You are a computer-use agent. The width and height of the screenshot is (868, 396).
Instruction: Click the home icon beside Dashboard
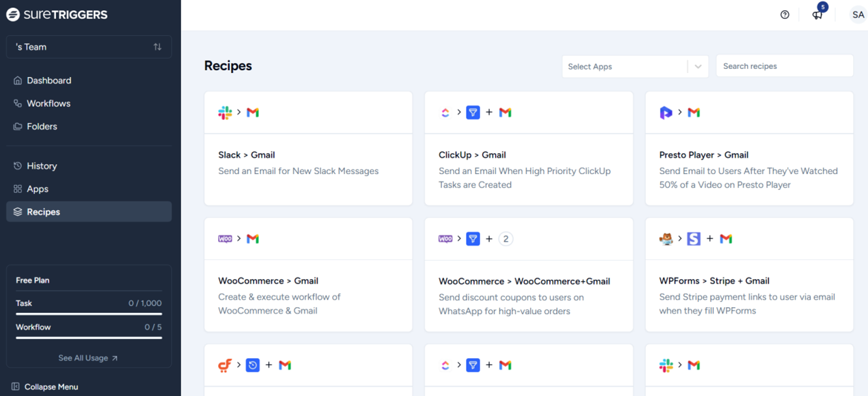(18, 80)
